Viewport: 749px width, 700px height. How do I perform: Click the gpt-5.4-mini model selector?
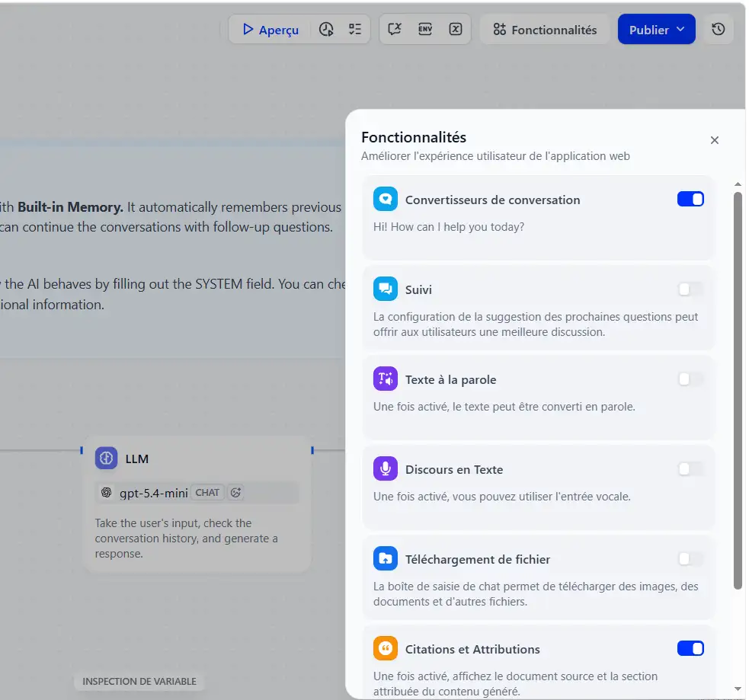(197, 493)
